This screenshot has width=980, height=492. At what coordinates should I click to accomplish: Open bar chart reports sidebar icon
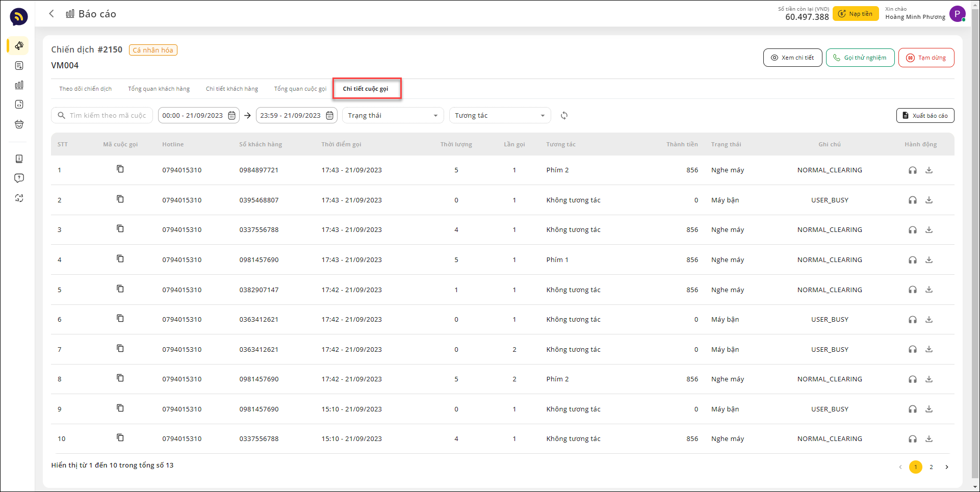tap(19, 85)
